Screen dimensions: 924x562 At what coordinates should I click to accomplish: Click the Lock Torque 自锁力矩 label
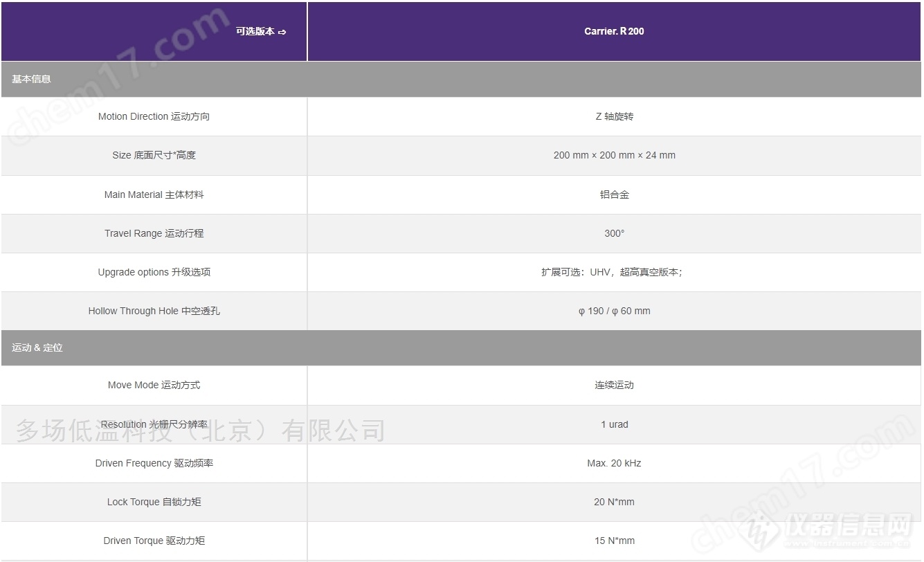pos(154,502)
